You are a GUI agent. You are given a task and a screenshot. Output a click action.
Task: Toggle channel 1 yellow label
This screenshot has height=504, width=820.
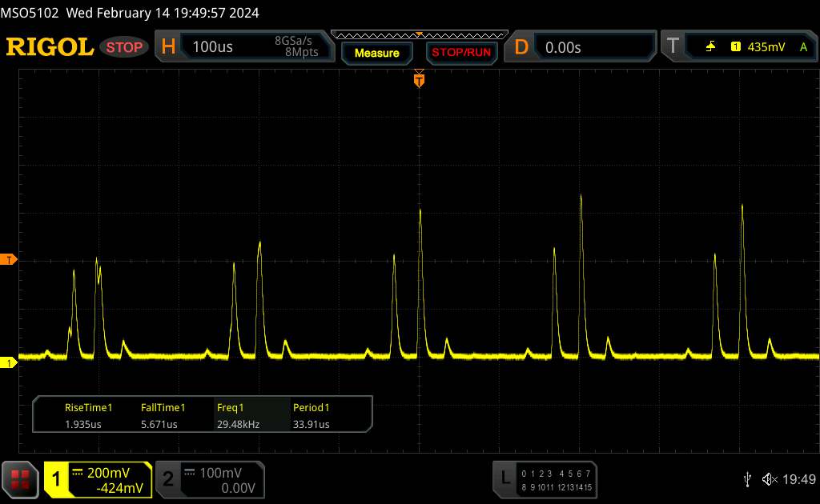point(56,479)
